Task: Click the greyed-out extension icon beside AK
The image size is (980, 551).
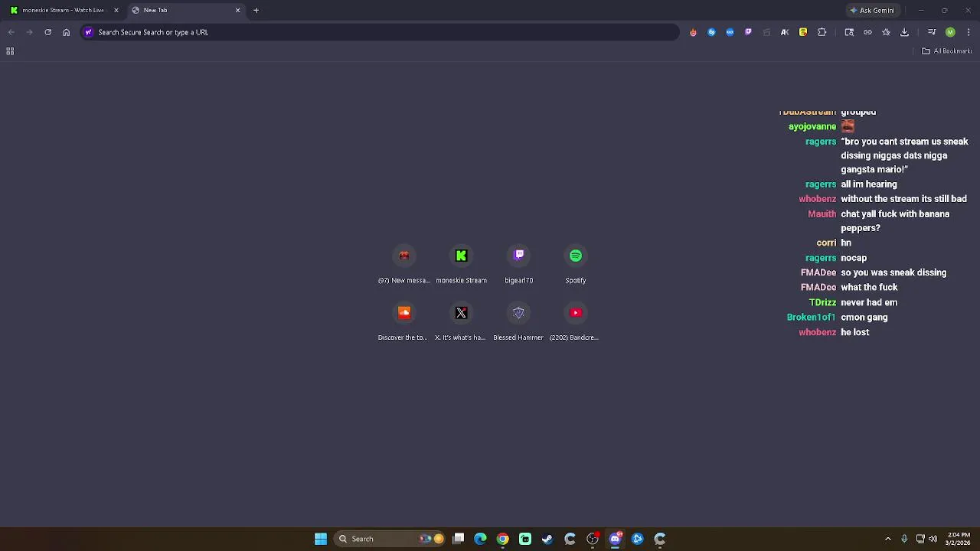Action: [x=766, y=32]
